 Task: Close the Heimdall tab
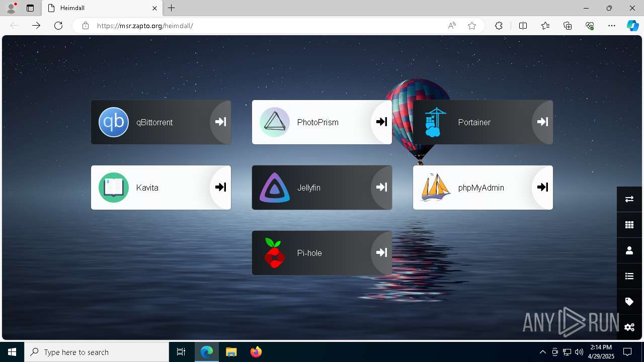coord(155,8)
